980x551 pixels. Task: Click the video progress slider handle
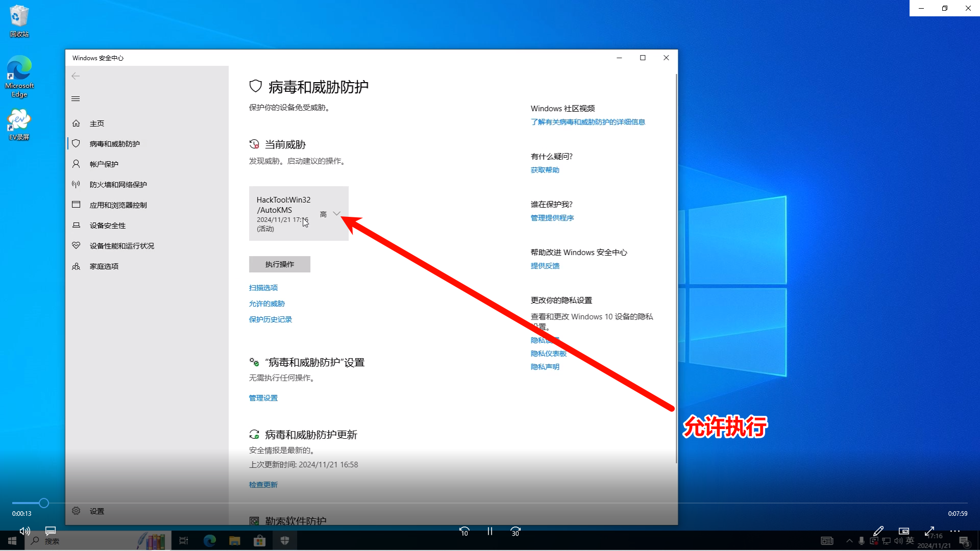(x=44, y=503)
